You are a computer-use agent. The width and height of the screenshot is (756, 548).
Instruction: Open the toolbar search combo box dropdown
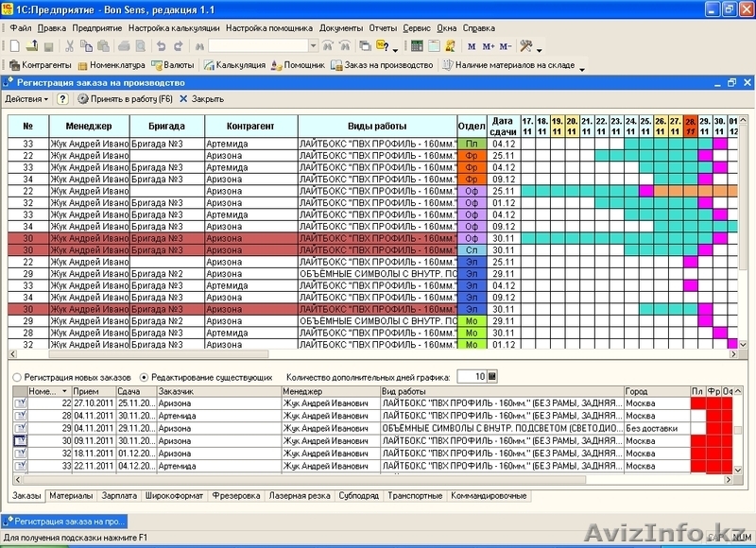coord(313,45)
